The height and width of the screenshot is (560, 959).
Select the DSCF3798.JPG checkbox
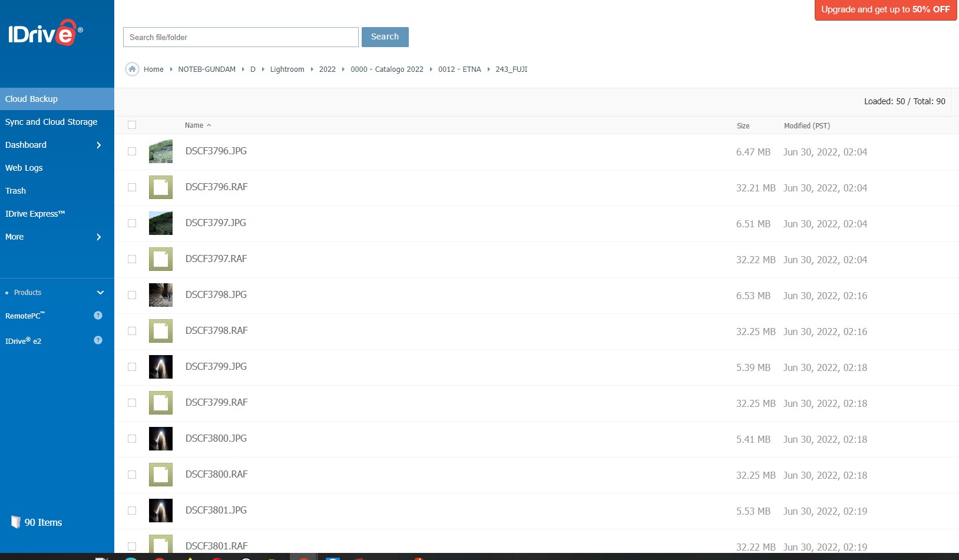tap(132, 295)
